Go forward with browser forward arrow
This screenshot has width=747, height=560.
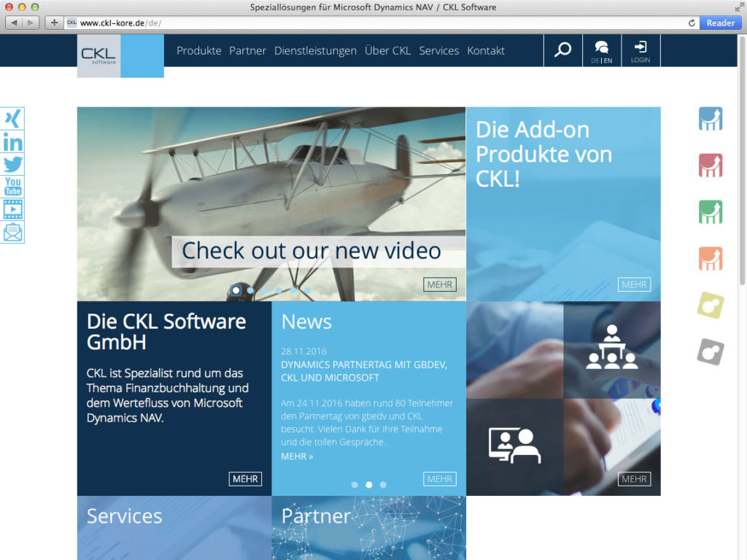pos(31,23)
